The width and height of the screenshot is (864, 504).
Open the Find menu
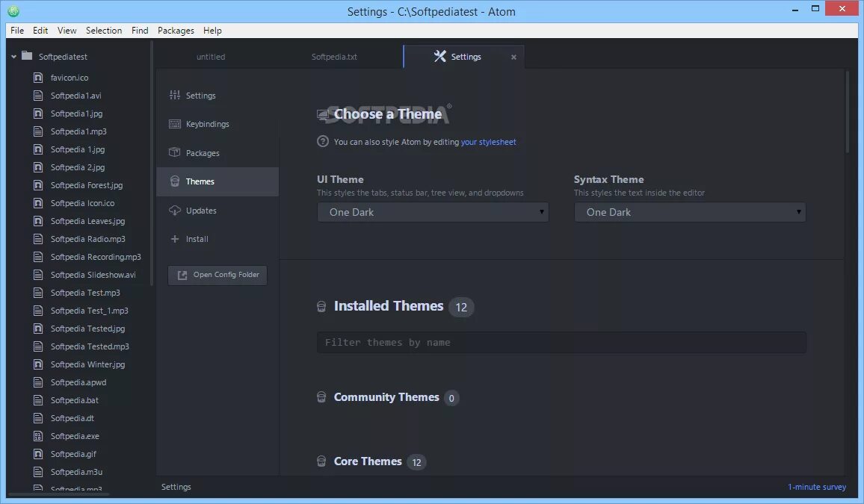(140, 31)
